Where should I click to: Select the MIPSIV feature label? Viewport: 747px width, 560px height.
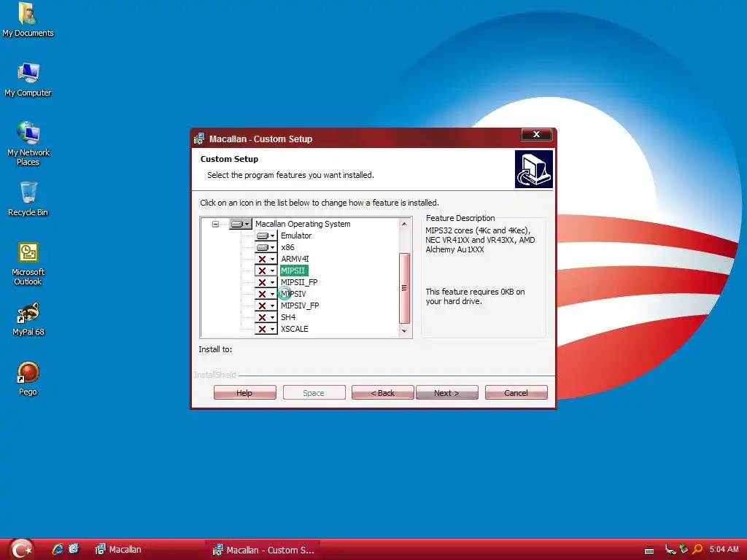[293, 295]
